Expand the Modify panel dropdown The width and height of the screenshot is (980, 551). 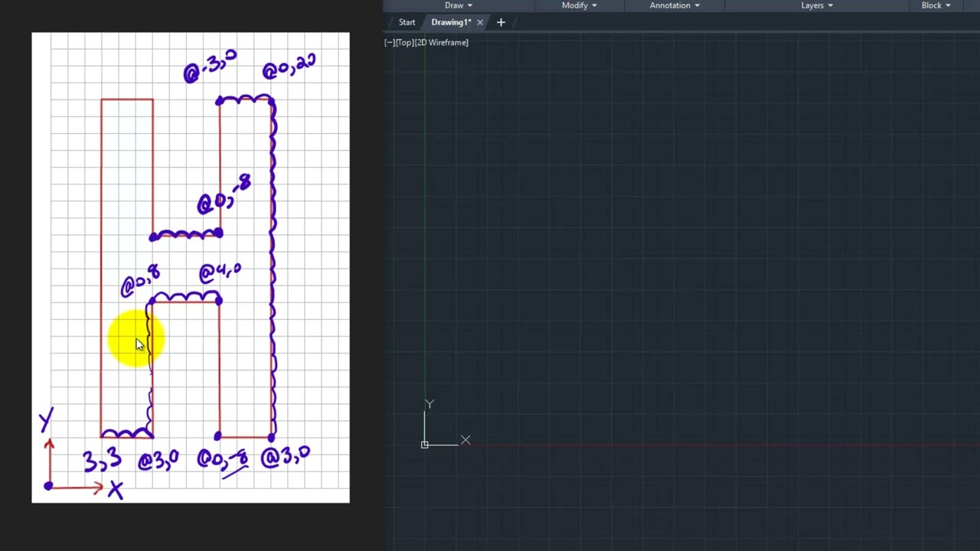(x=579, y=5)
